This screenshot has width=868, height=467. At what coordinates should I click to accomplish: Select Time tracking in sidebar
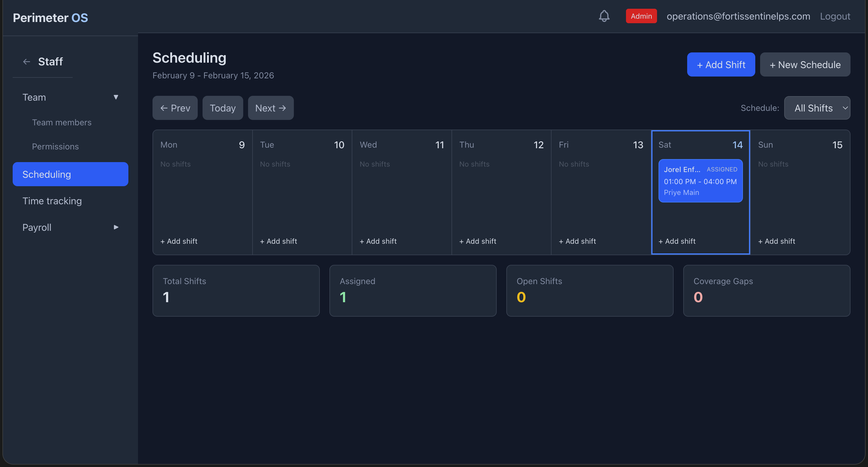coord(52,201)
